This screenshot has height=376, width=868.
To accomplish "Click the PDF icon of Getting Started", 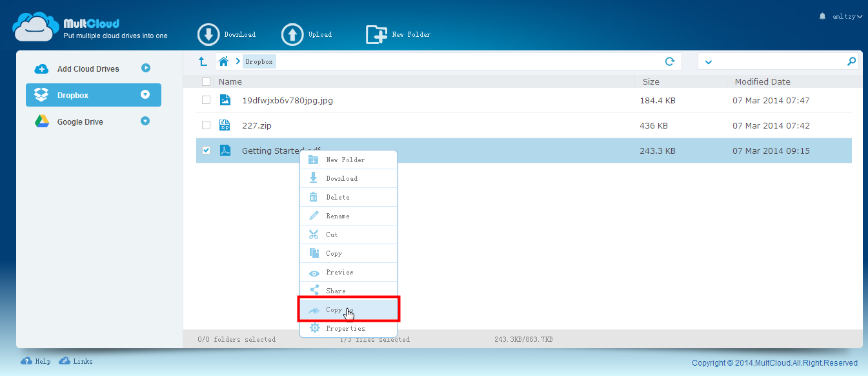I will (225, 151).
